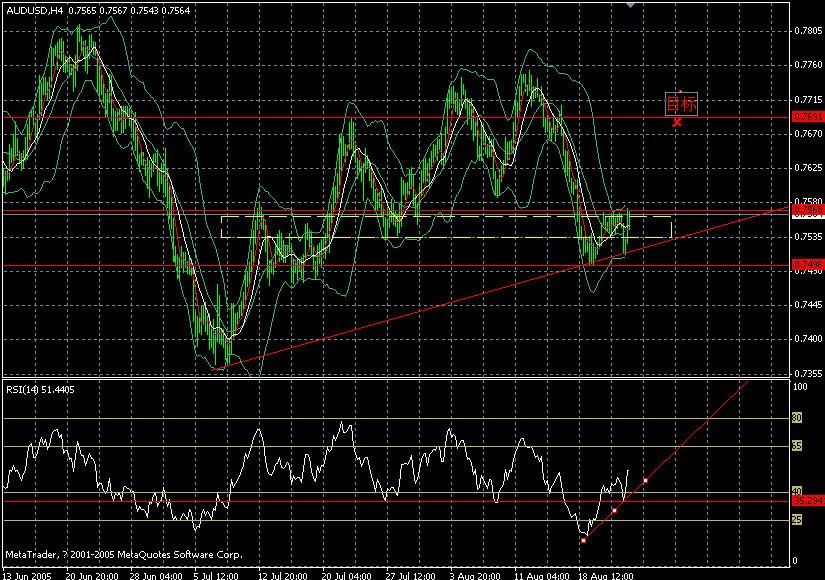Click the 18 Aug 12:00 time label
Image resolution: width=825 pixels, height=580 pixels.
click(x=606, y=575)
